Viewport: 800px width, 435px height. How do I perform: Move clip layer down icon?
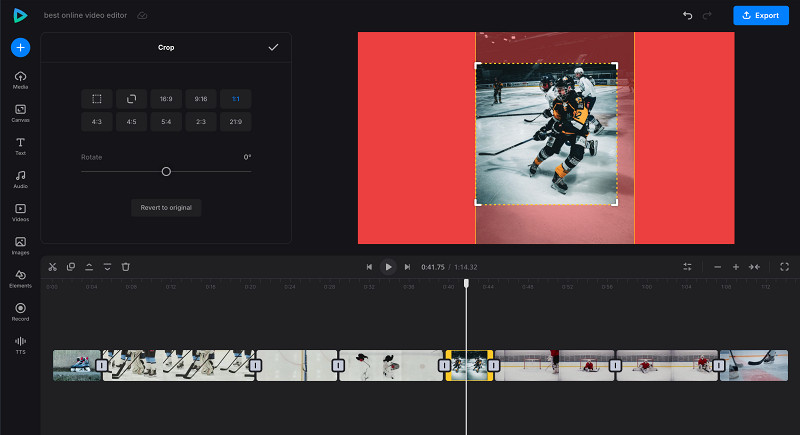click(107, 267)
